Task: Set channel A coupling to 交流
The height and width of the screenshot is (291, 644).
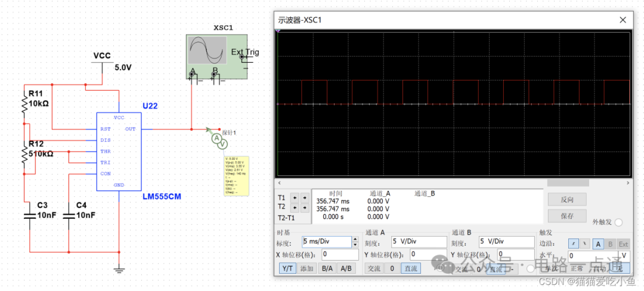Action: 373,268
